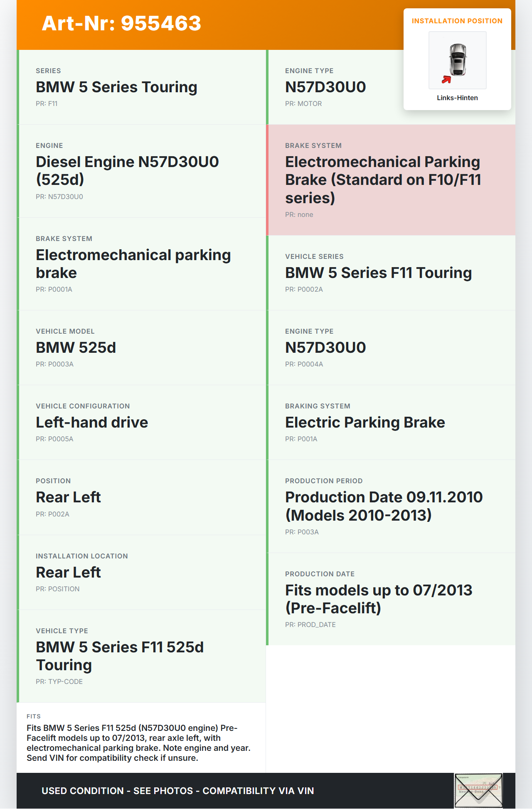Open the VIN document thumbnail in footer
This screenshot has height=809, width=532.
(x=478, y=790)
